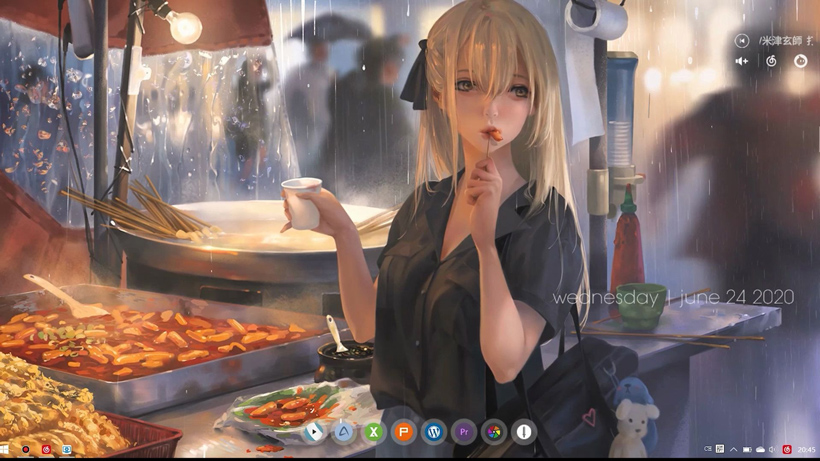Open the Windows Start button

point(5,449)
